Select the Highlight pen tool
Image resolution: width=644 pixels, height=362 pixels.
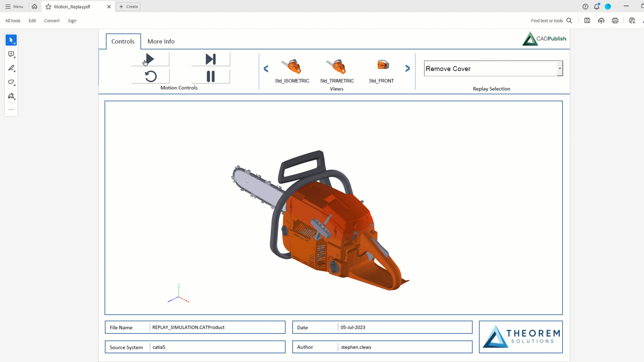[x=11, y=68]
